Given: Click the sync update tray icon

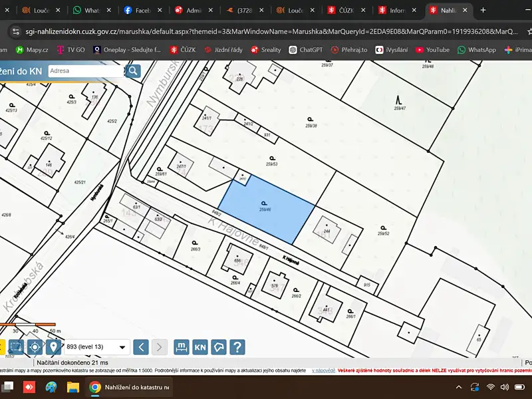Looking at the screenshot, I should (475, 387).
